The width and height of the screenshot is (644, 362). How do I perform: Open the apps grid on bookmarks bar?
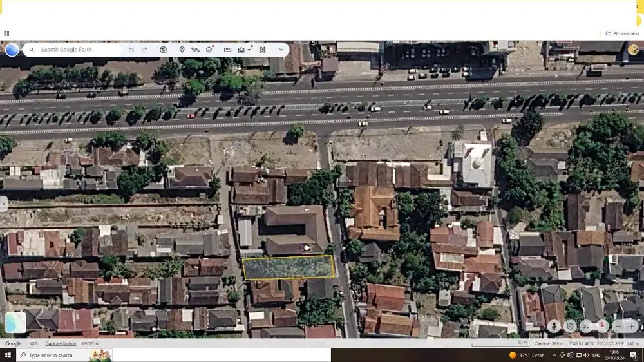[x=6, y=33]
